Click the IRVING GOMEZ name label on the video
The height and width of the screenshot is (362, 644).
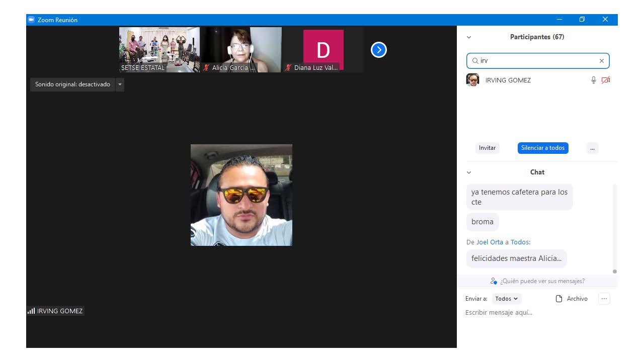click(x=60, y=311)
